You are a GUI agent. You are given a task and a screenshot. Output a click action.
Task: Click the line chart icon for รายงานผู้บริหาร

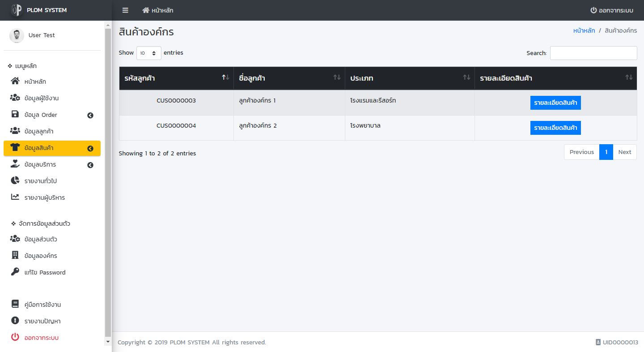(x=15, y=197)
